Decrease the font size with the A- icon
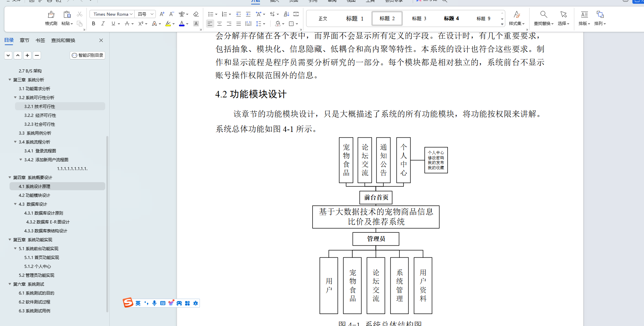 [172, 14]
